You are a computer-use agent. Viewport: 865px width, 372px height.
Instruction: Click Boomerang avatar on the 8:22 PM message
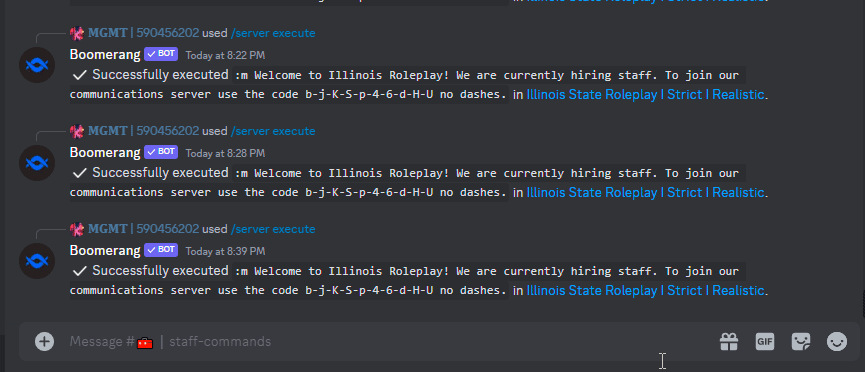pyautogui.click(x=37, y=65)
